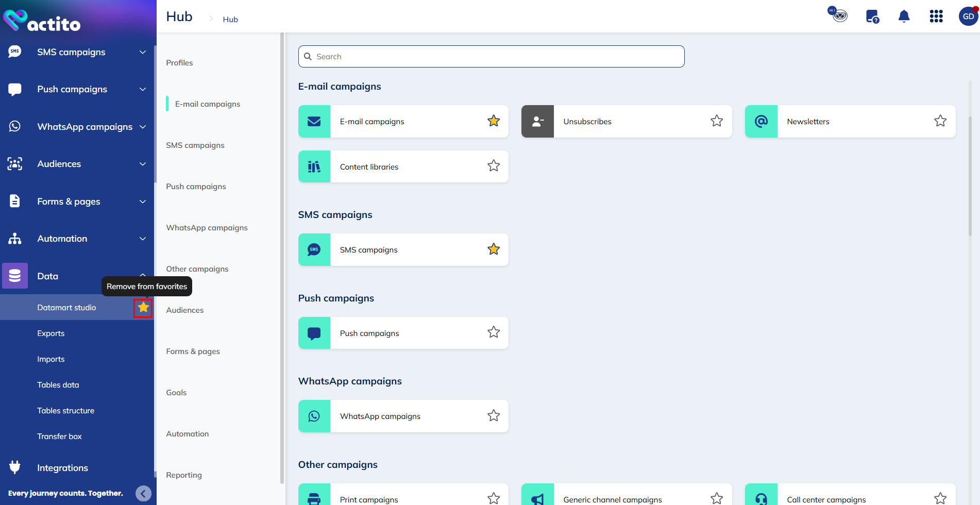
Task: Favorite the Newsletters card
Action: pyautogui.click(x=940, y=121)
